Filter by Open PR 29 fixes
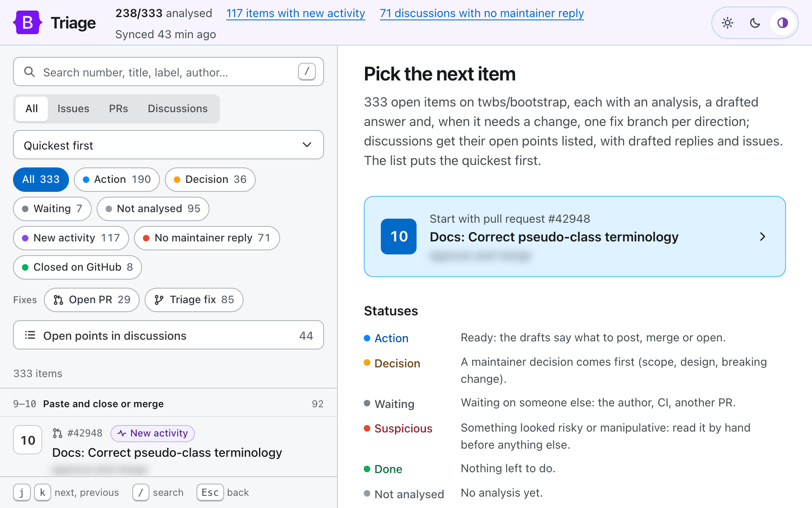Image resolution: width=812 pixels, height=508 pixels. pos(92,300)
